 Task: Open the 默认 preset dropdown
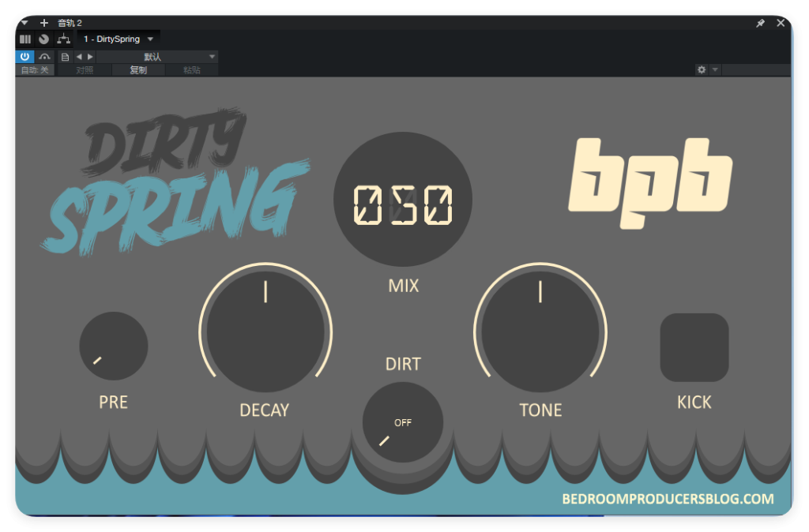point(157,57)
